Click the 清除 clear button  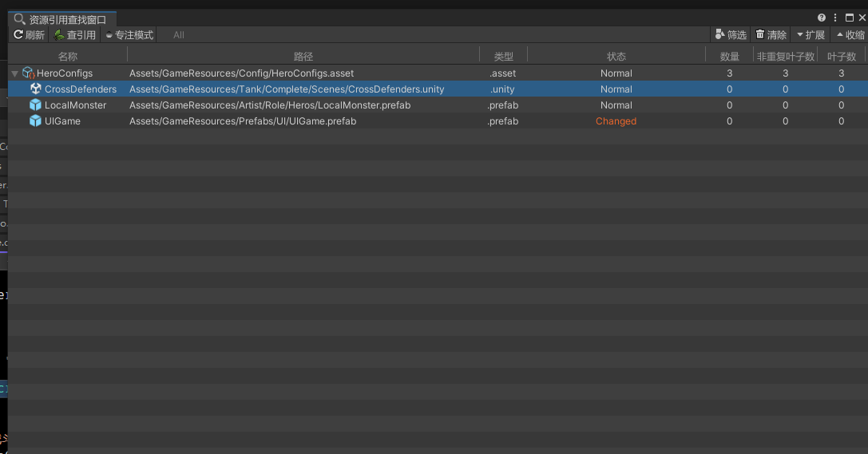pos(771,35)
